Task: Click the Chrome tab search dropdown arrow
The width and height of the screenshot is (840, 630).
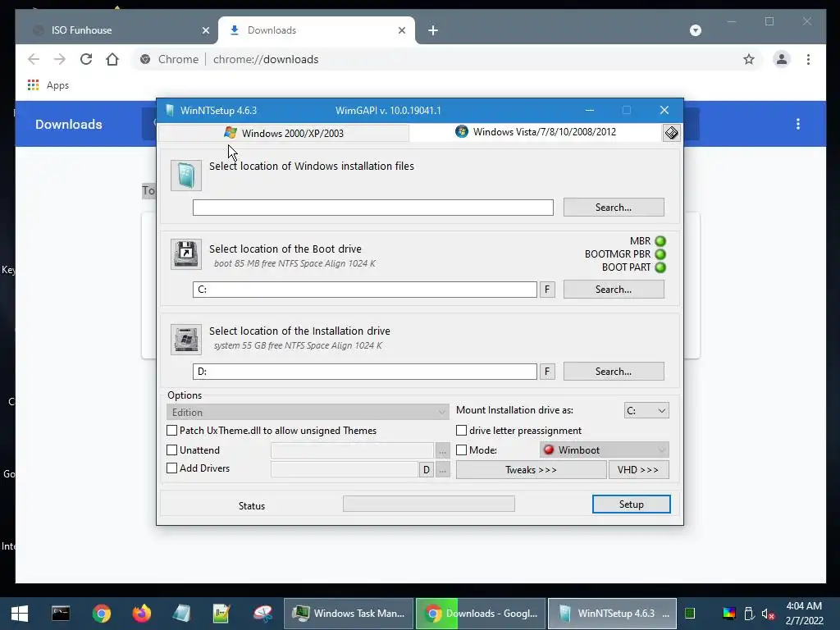Action: (x=696, y=30)
